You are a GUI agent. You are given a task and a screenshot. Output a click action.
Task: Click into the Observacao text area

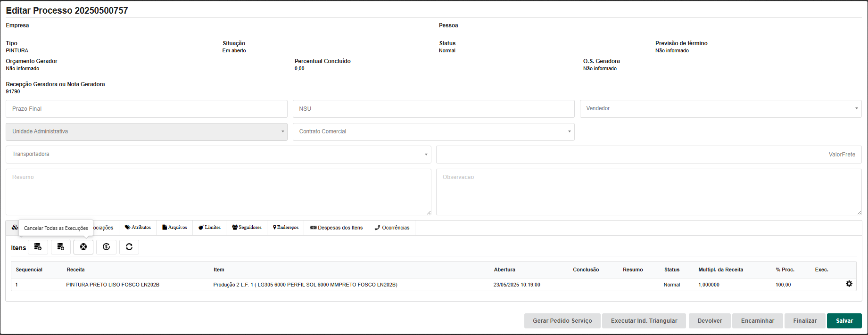[648, 192]
